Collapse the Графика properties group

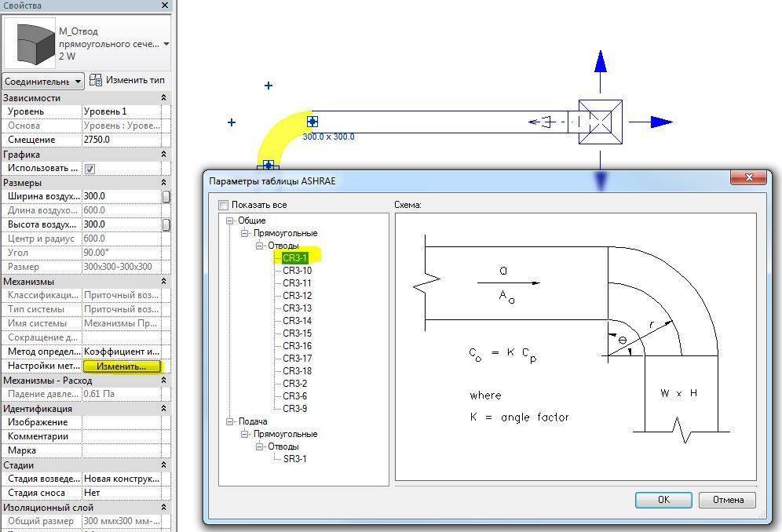[x=163, y=154]
